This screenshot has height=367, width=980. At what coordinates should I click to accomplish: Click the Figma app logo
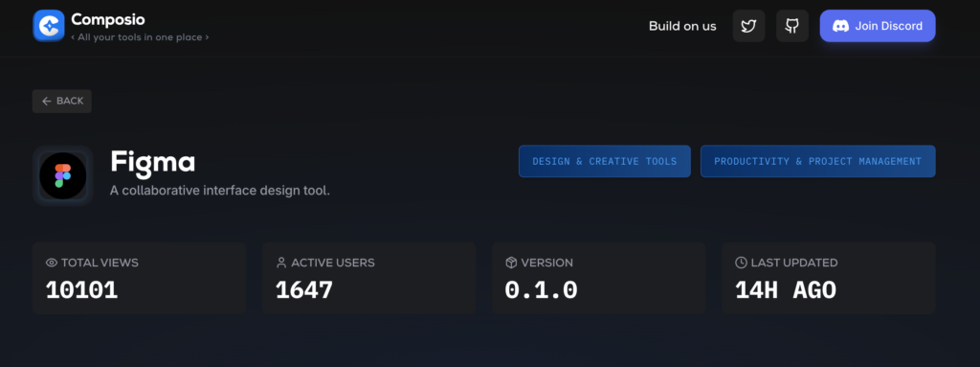click(x=62, y=176)
